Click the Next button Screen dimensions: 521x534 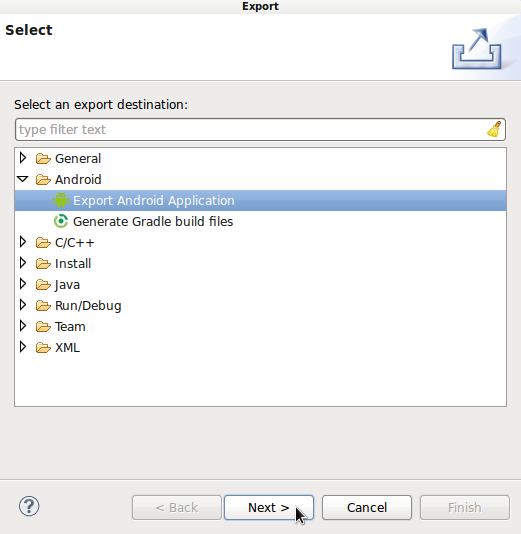click(x=269, y=507)
